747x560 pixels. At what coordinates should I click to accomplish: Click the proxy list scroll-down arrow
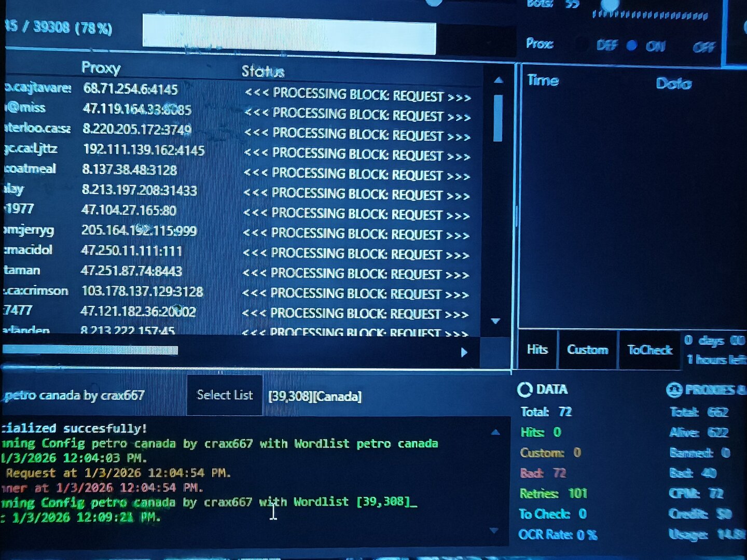coord(495,321)
